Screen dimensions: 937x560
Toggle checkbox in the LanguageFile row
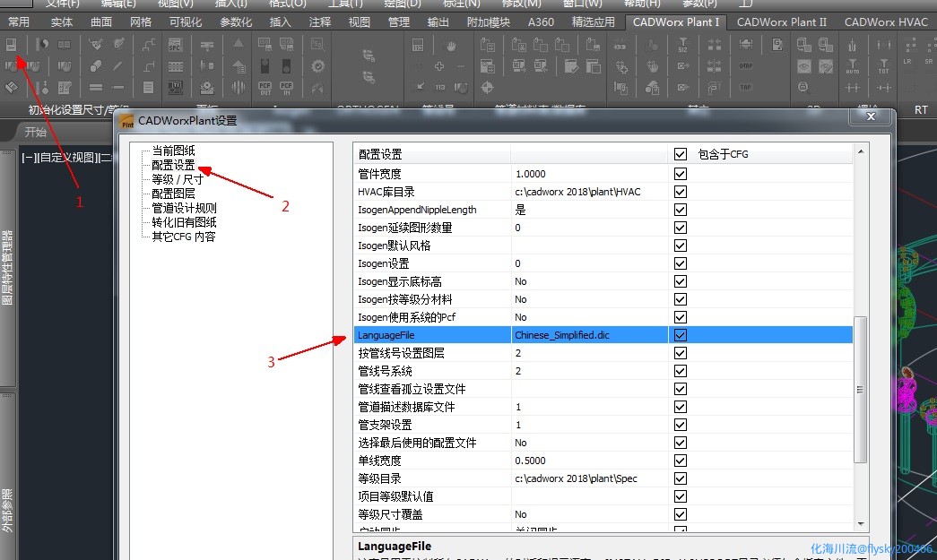coord(680,335)
